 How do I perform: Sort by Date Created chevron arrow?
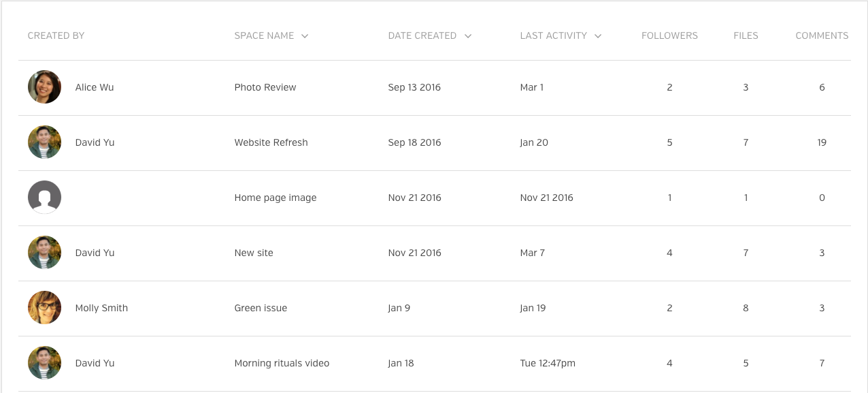(x=468, y=36)
